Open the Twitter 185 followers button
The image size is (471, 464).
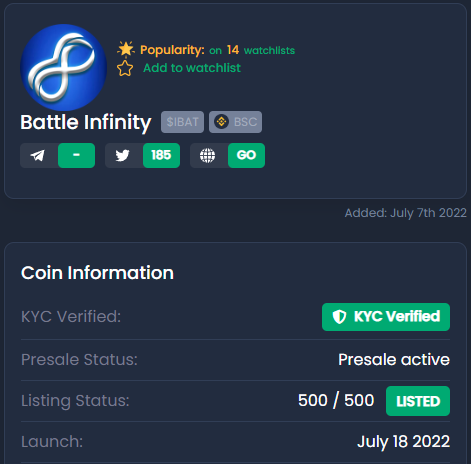pos(161,155)
